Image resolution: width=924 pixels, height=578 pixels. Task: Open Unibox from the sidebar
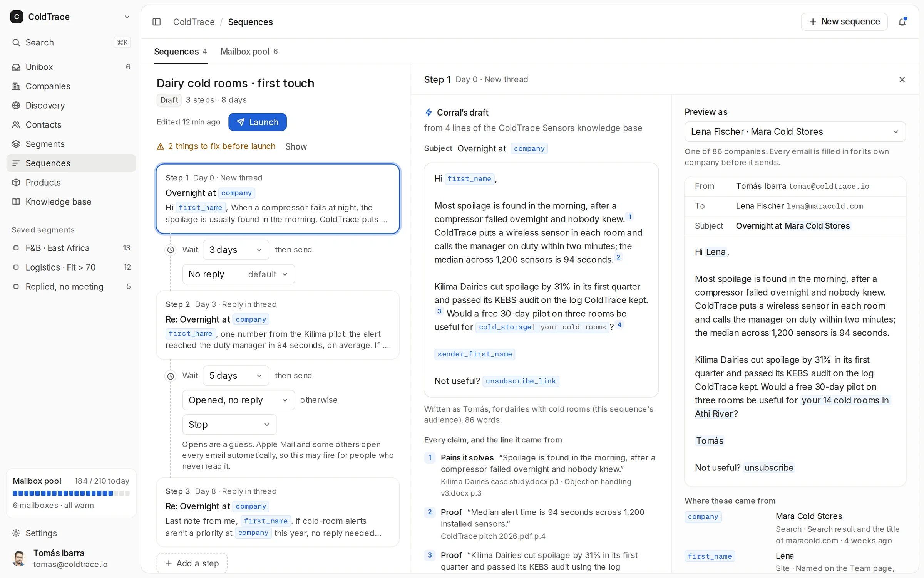click(x=71, y=67)
